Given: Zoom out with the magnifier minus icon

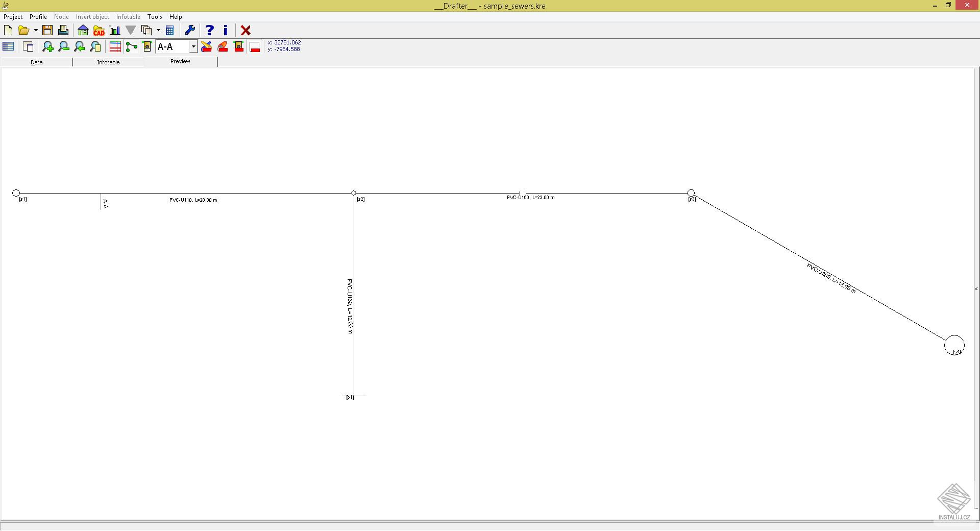Looking at the screenshot, I should (64, 46).
